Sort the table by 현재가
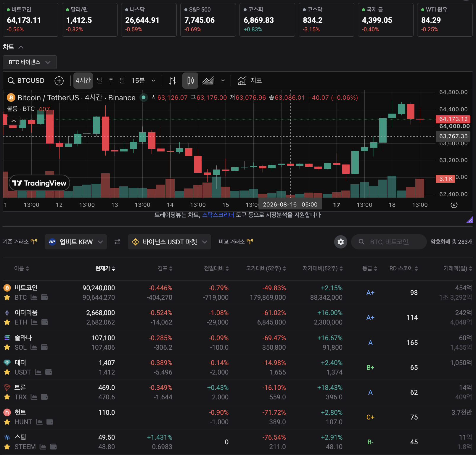 105,268
